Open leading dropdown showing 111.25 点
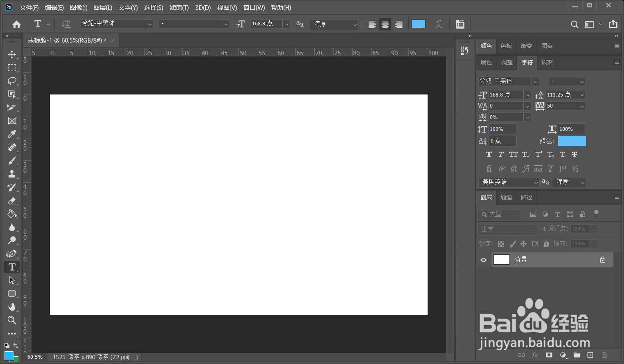This screenshot has height=364, width=624. pos(582,95)
